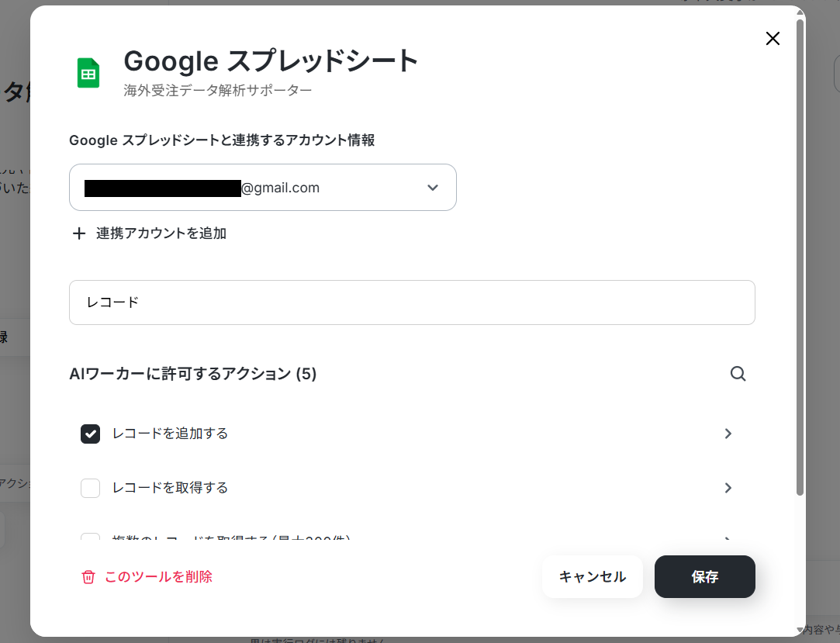The image size is (840, 643).
Task: Click the plus icon to add linked account
Action: [x=79, y=233]
